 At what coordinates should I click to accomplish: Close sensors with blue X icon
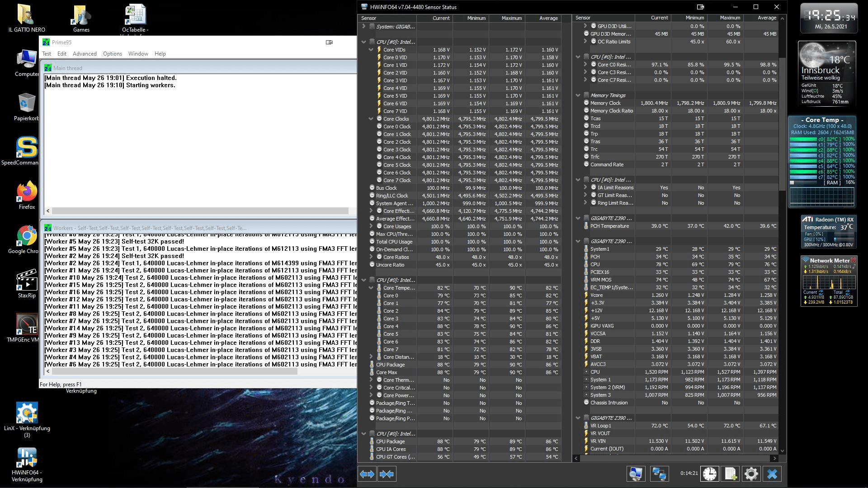tap(772, 474)
